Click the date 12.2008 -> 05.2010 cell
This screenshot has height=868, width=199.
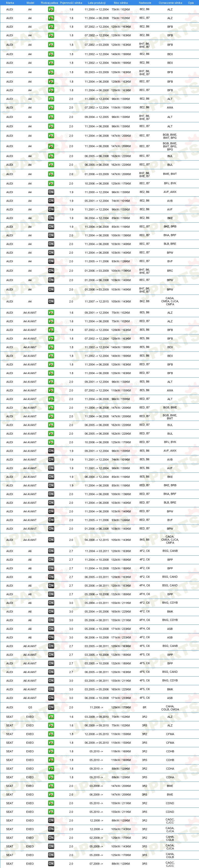pyautogui.click(x=97, y=734)
